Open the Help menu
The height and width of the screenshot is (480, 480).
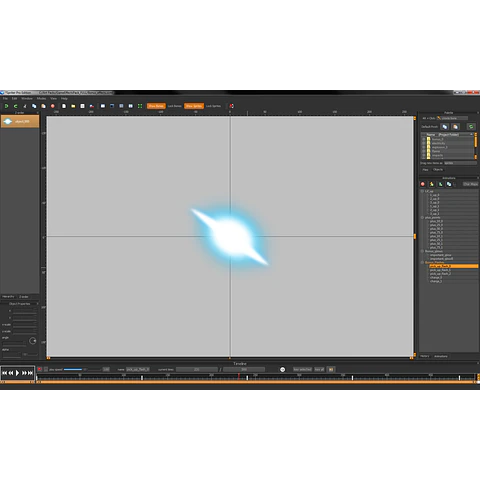[64, 98]
